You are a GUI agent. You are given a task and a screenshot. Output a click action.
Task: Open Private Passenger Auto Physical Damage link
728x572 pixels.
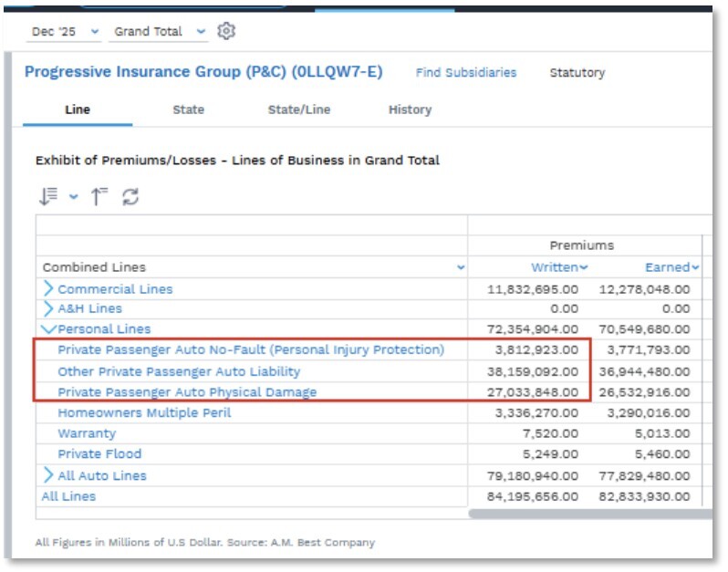pos(187,392)
